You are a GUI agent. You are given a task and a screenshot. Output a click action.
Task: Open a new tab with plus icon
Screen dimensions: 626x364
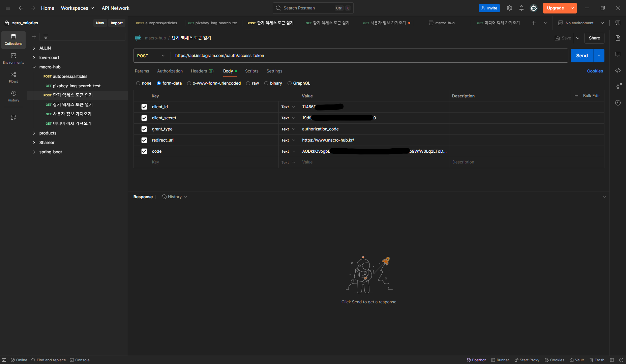coord(534,23)
